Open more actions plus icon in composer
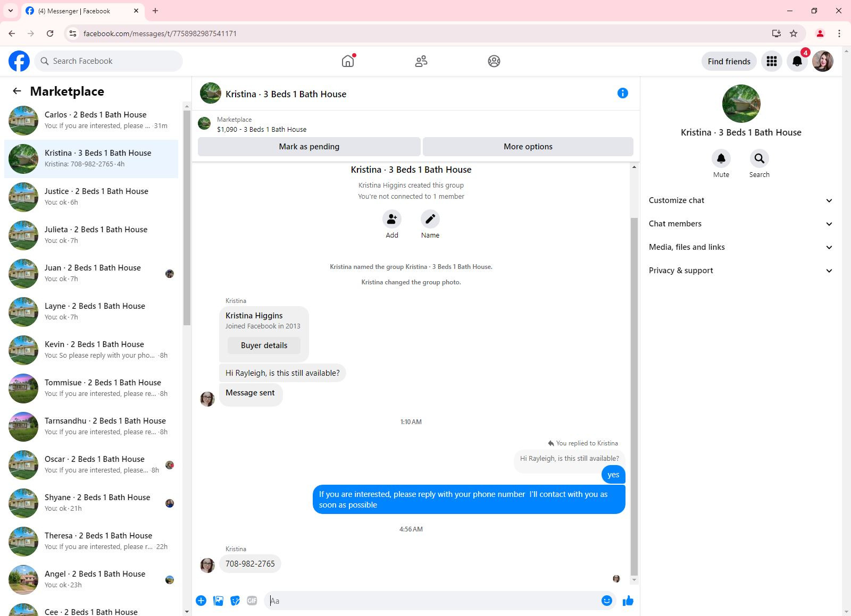 point(201,601)
